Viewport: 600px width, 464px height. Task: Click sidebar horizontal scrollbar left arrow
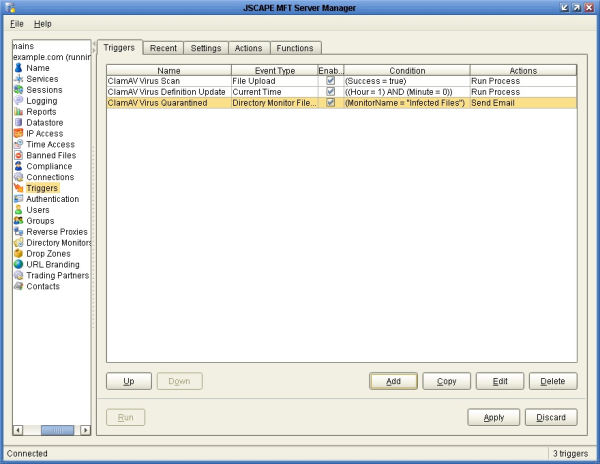18,430
